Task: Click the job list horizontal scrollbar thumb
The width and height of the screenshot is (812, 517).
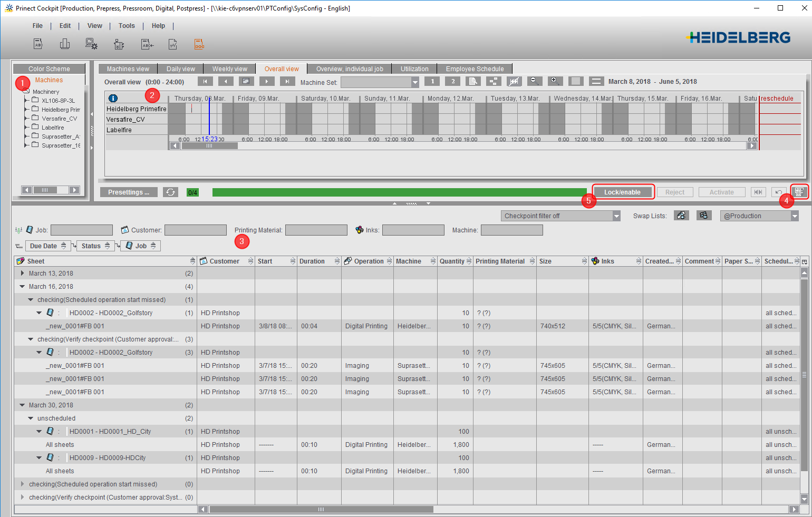Action: click(x=321, y=510)
